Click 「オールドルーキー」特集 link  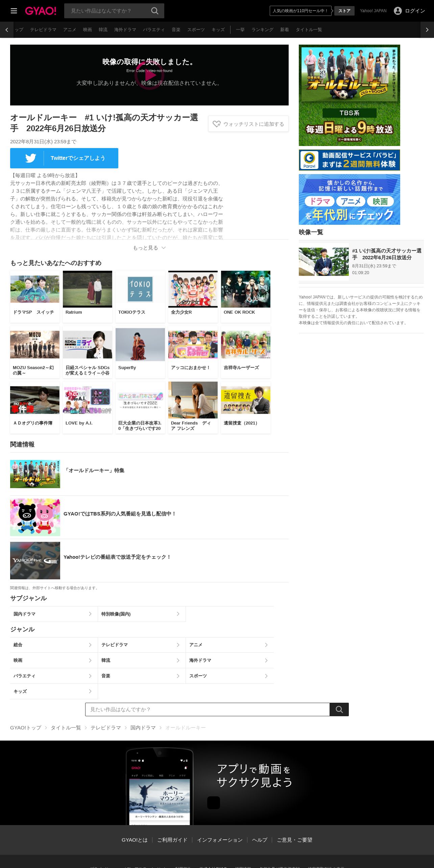pyautogui.click(x=94, y=471)
